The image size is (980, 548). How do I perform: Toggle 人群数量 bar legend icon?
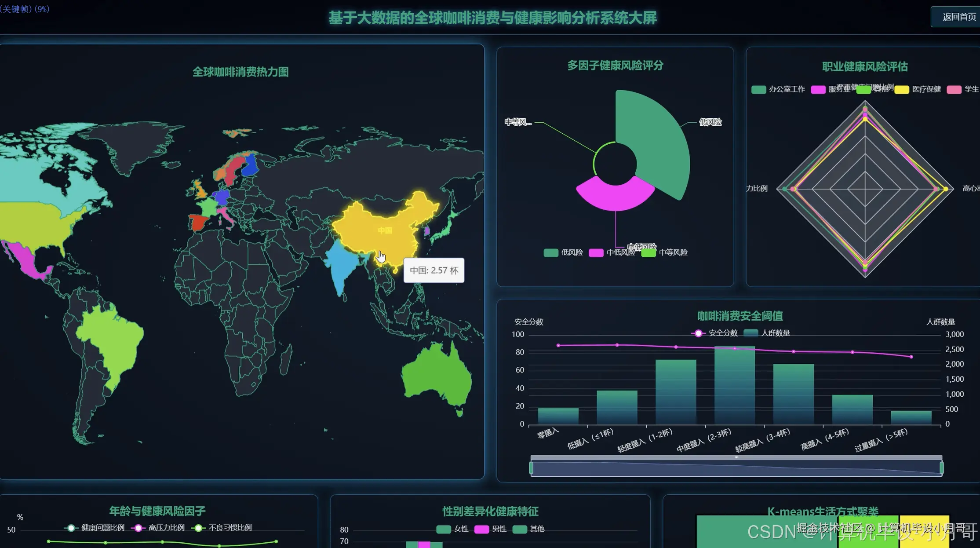[x=751, y=333]
